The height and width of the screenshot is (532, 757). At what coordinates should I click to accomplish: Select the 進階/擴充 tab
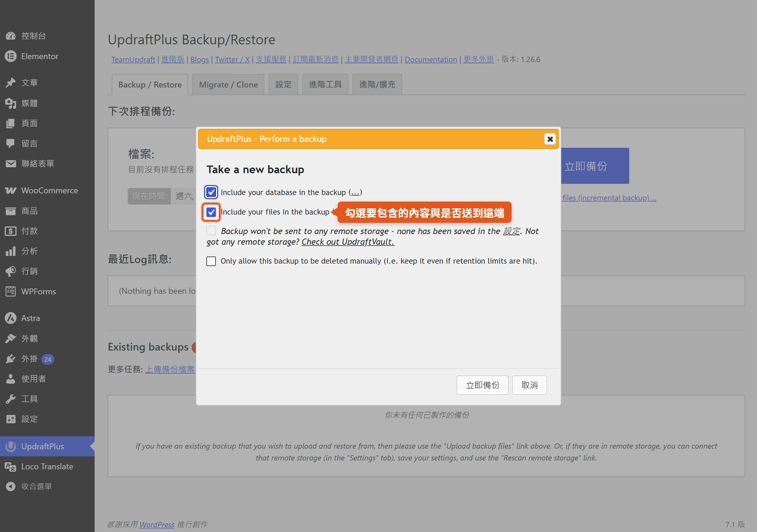[x=377, y=85]
